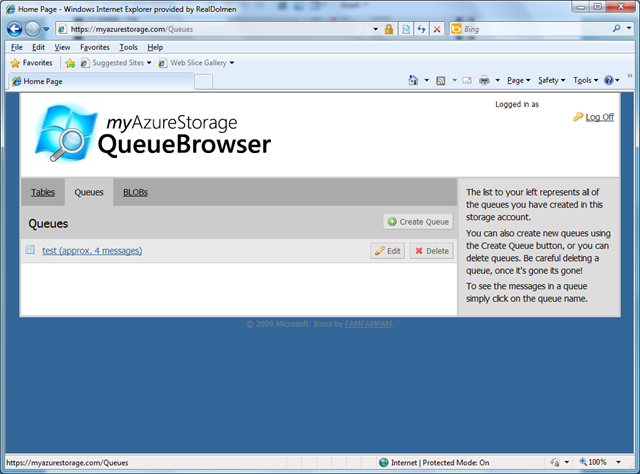Click the Create Queue button
The image size is (640, 474).
click(x=418, y=222)
